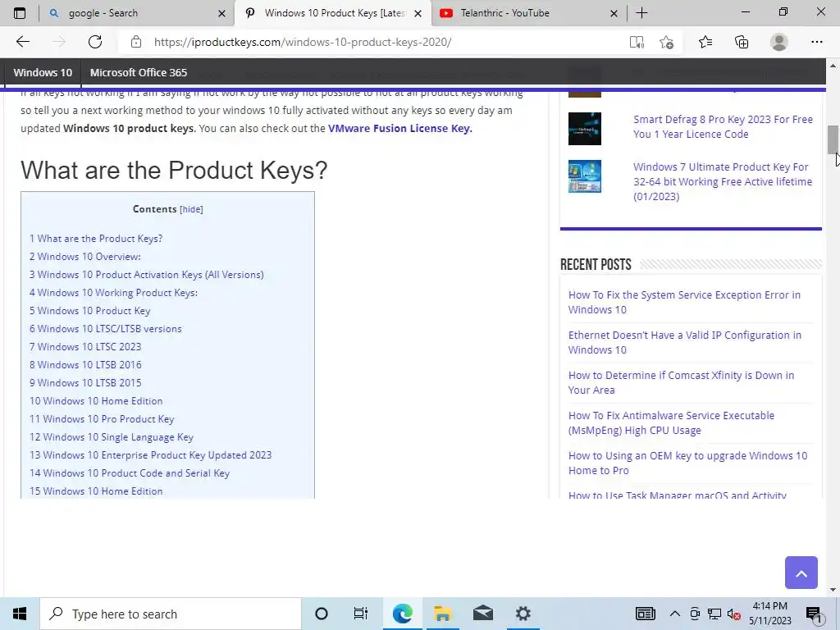Open Windows 7 Ultimate Product Key article
This screenshot has width=840, height=630.
(x=723, y=181)
